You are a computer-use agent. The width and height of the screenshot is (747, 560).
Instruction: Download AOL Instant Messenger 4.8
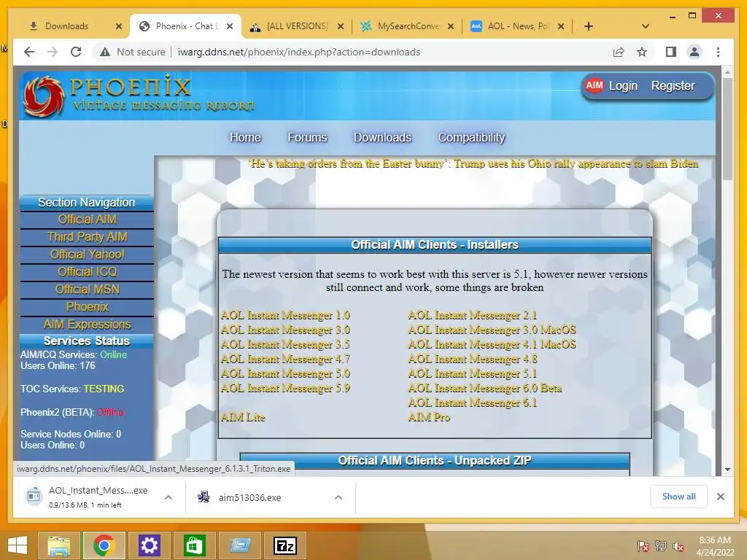[473, 359]
